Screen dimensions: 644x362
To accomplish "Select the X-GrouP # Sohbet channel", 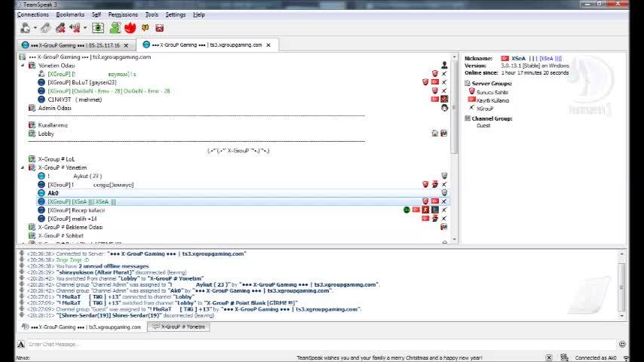I will click(61, 236).
